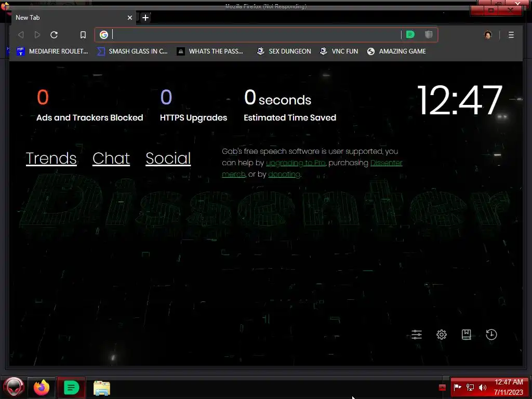Click the large 12:47 clock
The image size is (532, 399).
[459, 100]
